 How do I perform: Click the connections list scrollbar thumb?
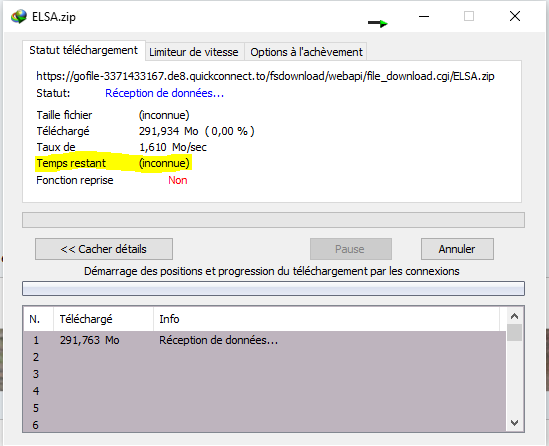pyautogui.click(x=514, y=333)
